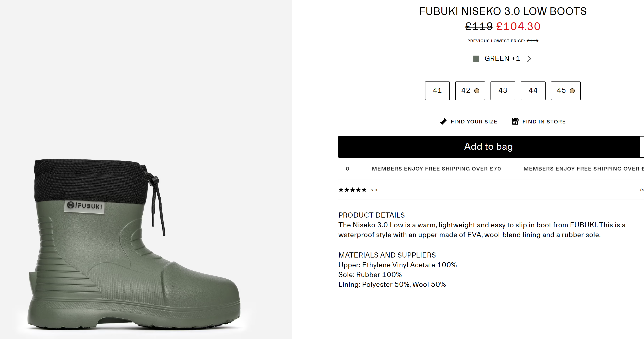Open the Find In Store link
644x339 pixels.
[x=544, y=122]
